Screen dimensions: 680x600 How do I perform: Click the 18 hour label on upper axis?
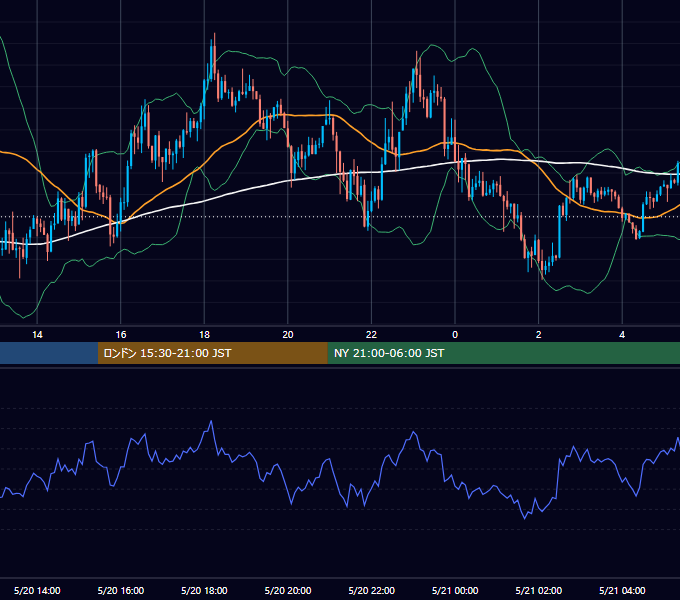click(204, 335)
